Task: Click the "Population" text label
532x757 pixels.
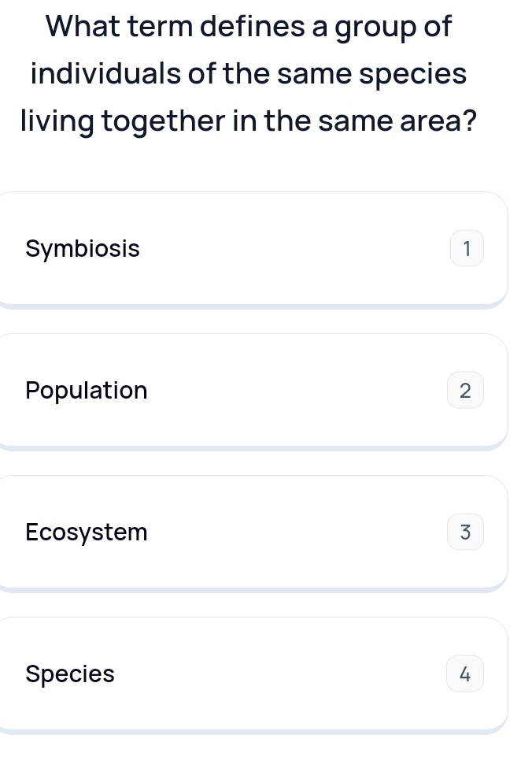Action: [87, 391]
